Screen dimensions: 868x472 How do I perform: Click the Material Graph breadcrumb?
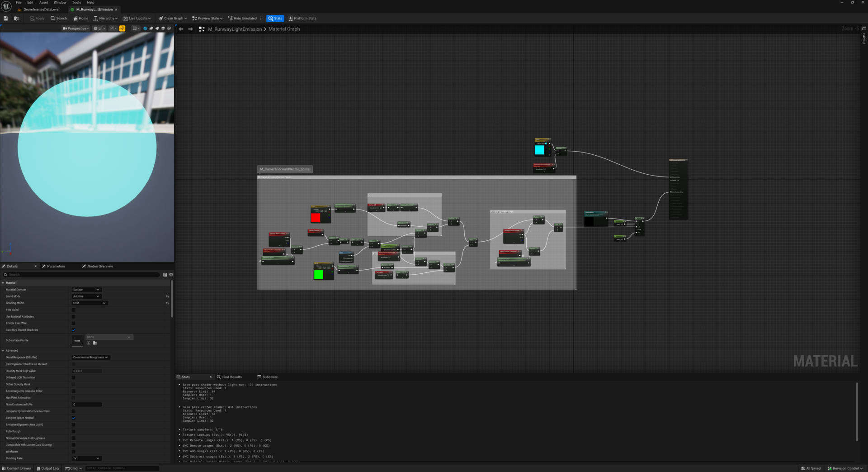pos(284,29)
